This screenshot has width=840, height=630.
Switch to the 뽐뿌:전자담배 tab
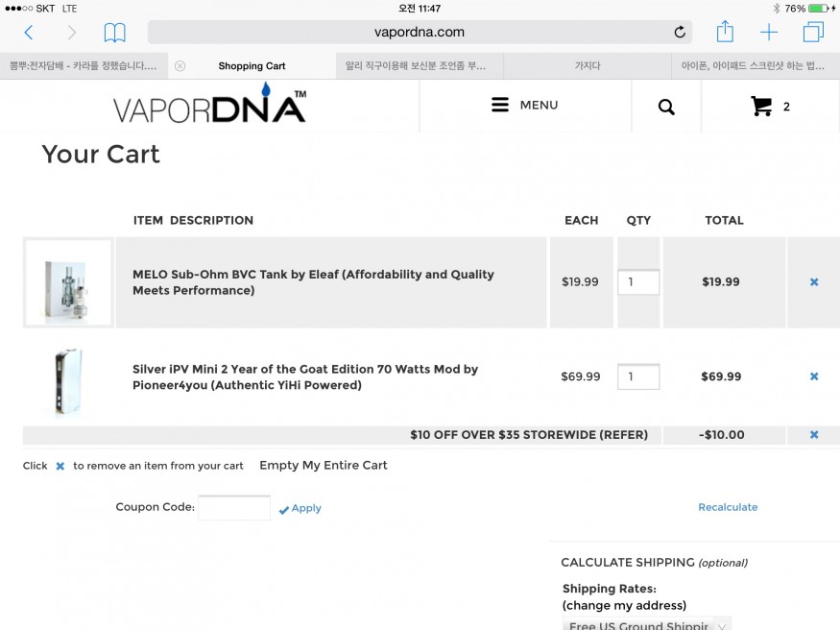[84, 66]
